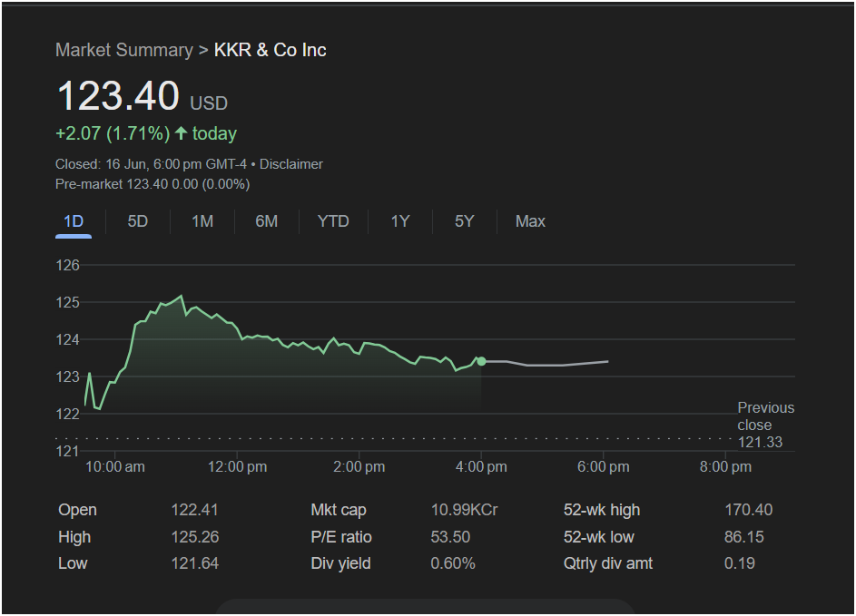The height and width of the screenshot is (616, 856).
Task: Open the Max range tab
Action: 530,221
